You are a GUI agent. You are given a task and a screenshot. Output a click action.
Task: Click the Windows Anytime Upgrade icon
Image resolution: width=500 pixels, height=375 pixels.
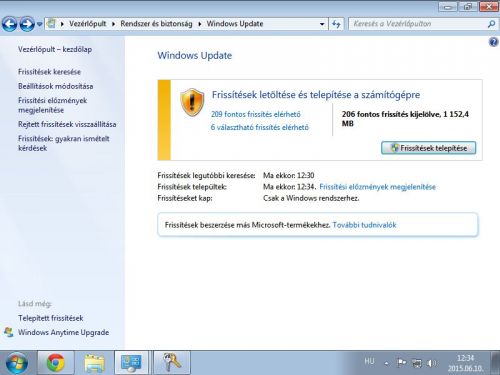click(9, 332)
